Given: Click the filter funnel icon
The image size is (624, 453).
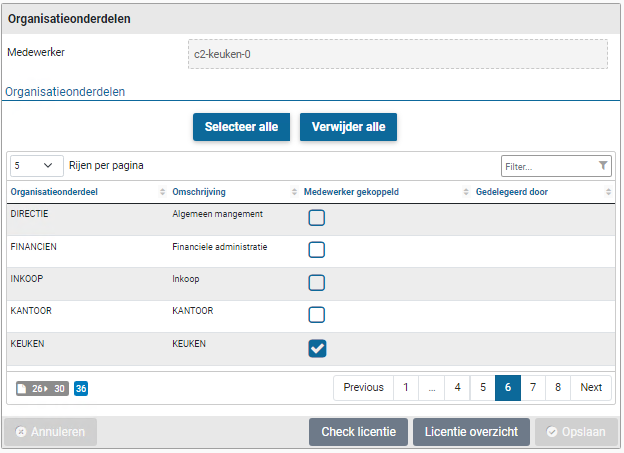Looking at the screenshot, I should tap(603, 166).
